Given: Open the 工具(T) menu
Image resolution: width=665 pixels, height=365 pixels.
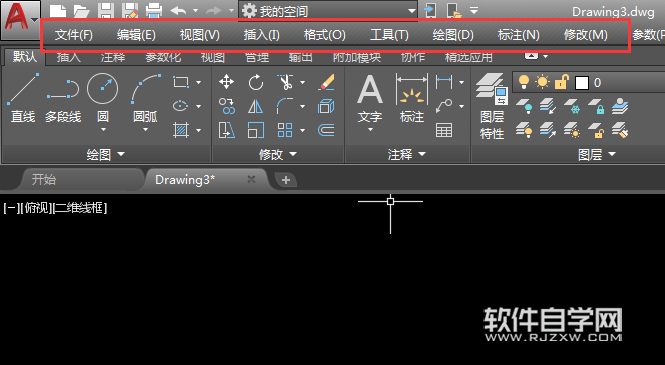Looking at the screenshot, I should pos(389,35).
